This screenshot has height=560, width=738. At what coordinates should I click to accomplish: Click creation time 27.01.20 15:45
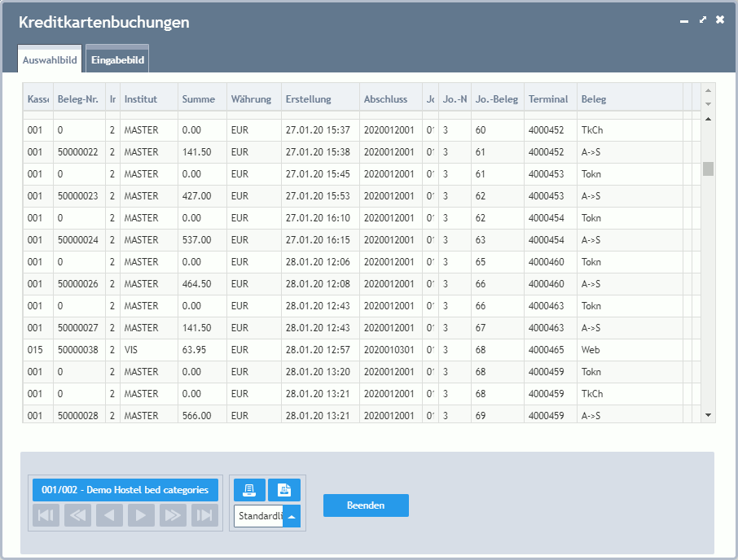[x=318, y=174]
